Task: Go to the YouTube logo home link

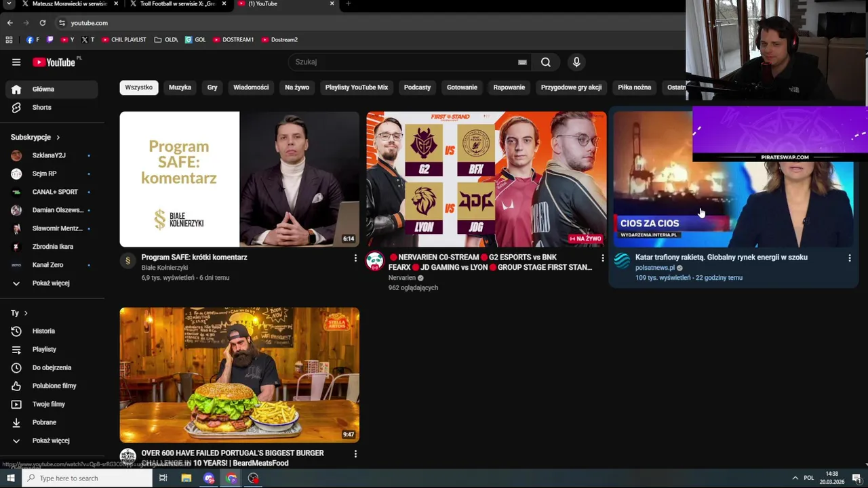Action: pos(54,62)
